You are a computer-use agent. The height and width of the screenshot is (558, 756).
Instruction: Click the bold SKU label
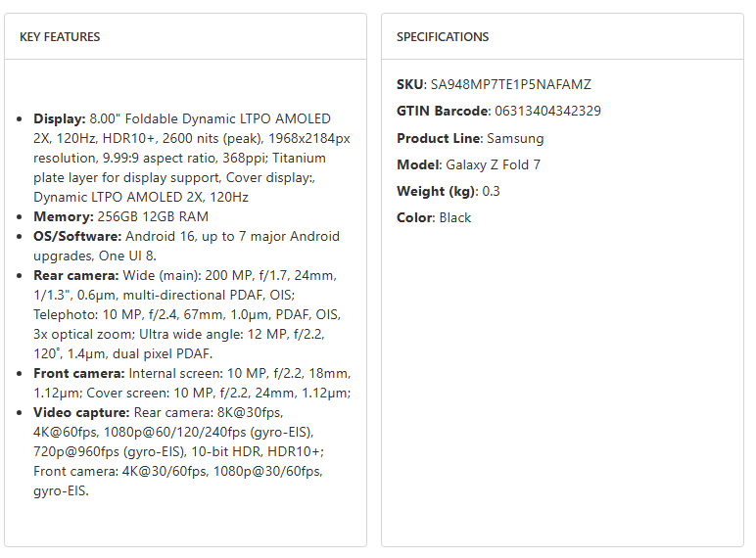tap(411, 85)
